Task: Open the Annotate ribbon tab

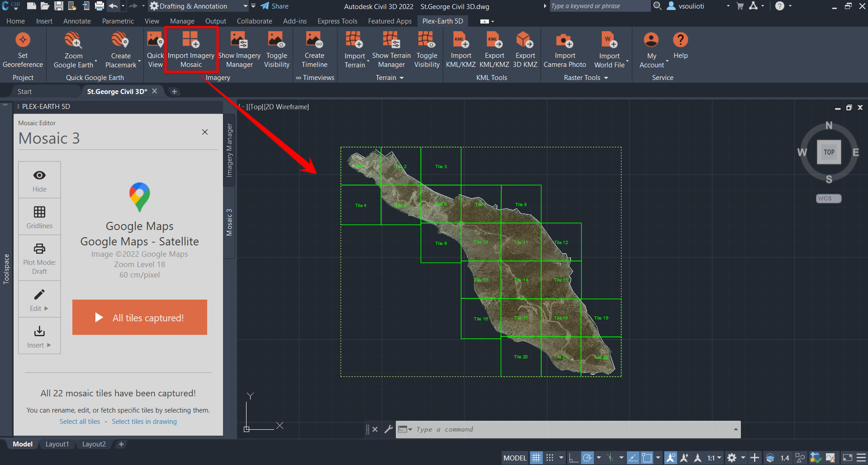Action: 77,21
